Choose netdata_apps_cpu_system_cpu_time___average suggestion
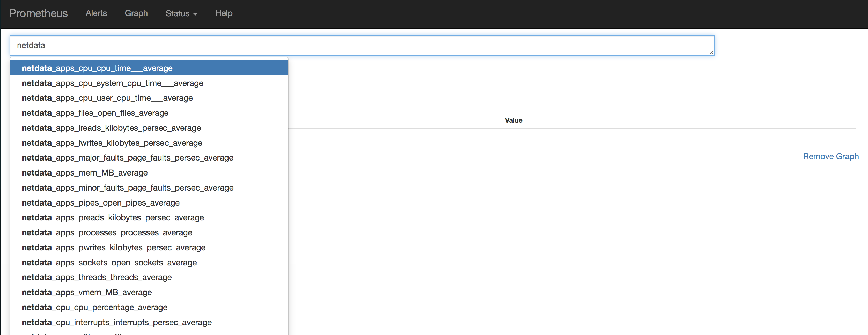The height and width of the screenshot is (335, 868). (x=112, y=83)
